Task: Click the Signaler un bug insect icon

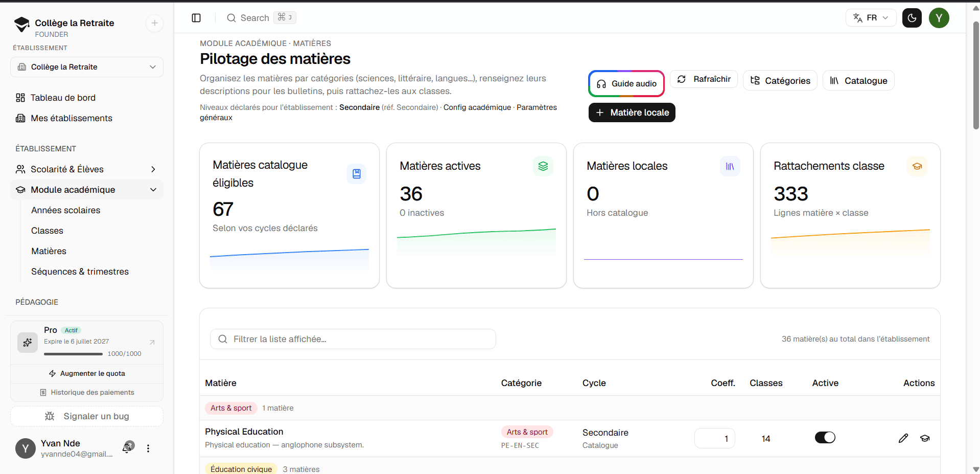Action: click(x=50, y=416)
